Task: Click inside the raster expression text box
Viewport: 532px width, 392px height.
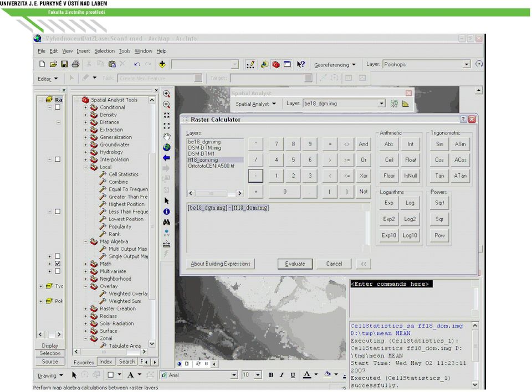Action: click(x=278, y=228)
